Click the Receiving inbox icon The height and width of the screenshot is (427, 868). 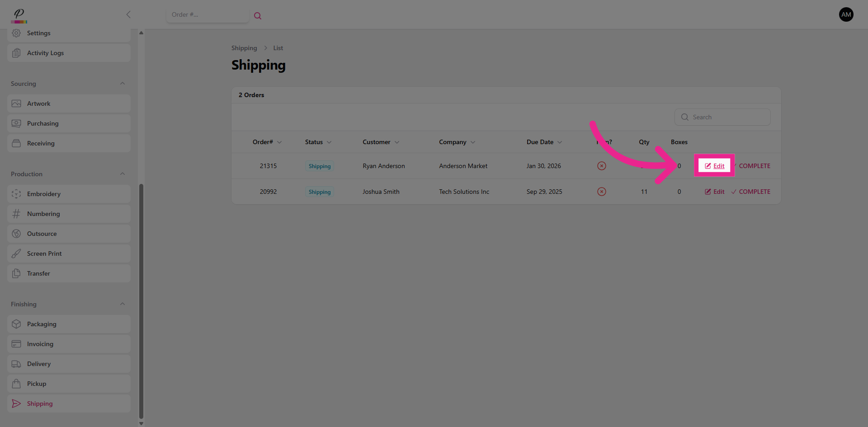pyautogui.click(x=16, y=143)
